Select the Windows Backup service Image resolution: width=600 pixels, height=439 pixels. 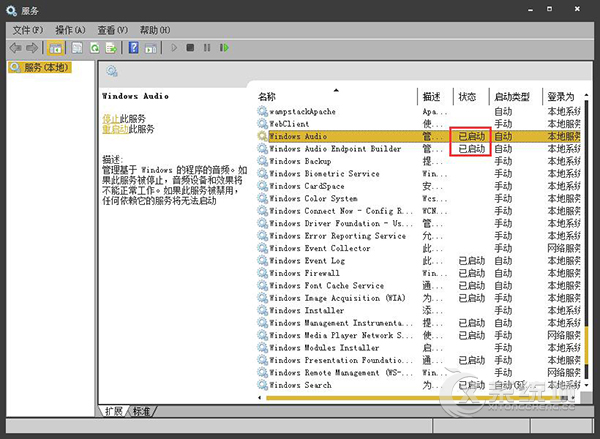(x=419, y=161)
